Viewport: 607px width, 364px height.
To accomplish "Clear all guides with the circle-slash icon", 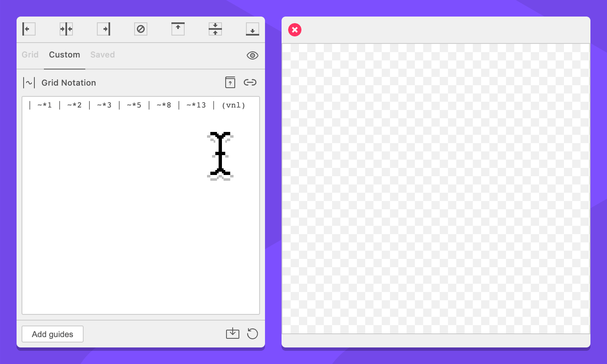I will [141, 29].
